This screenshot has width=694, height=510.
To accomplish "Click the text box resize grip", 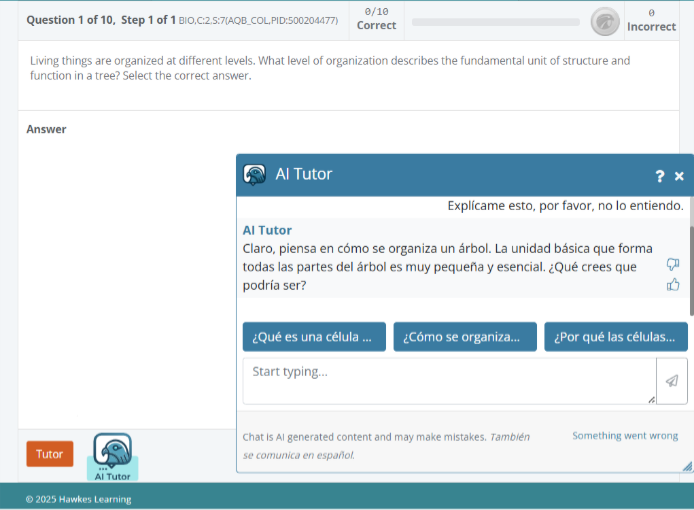I will [x=652, y=400].
